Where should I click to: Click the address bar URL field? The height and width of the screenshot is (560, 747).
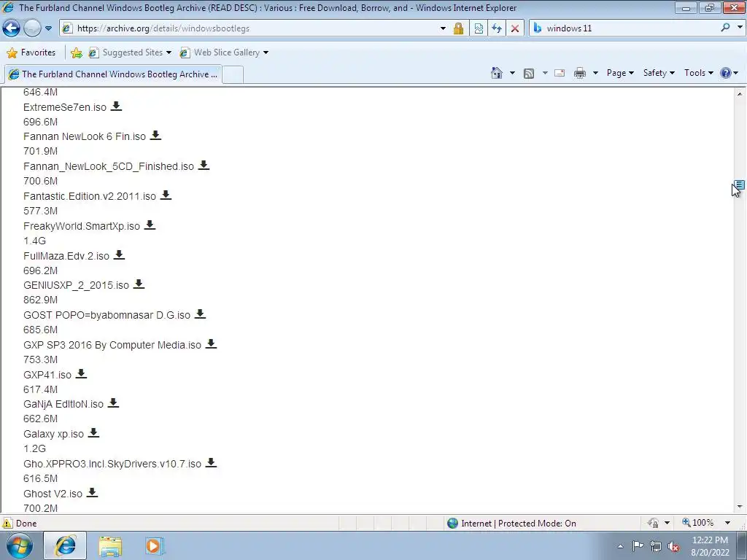(x=255, y=28)
